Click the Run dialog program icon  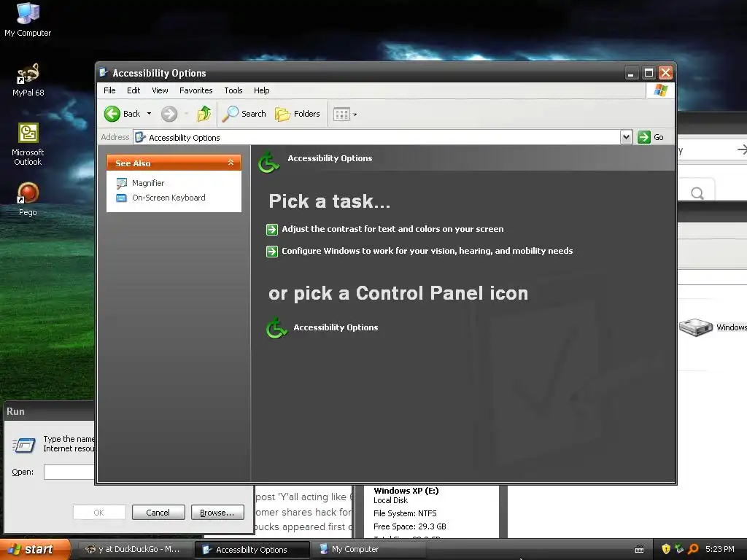[24, 445]
